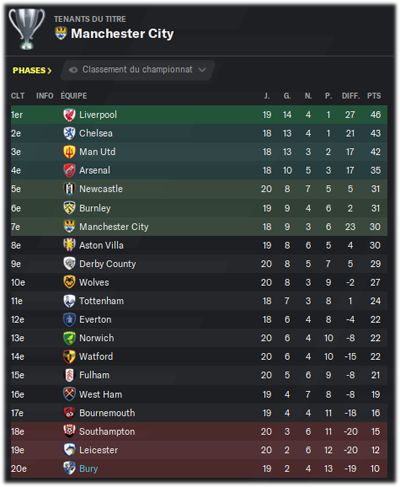Click the West Ham club badge

click(x=69, y=394)
